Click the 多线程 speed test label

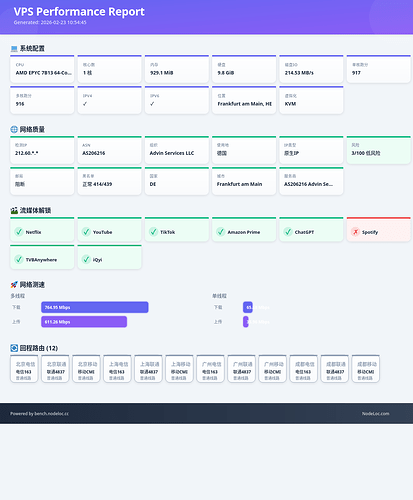pos(18,296)
